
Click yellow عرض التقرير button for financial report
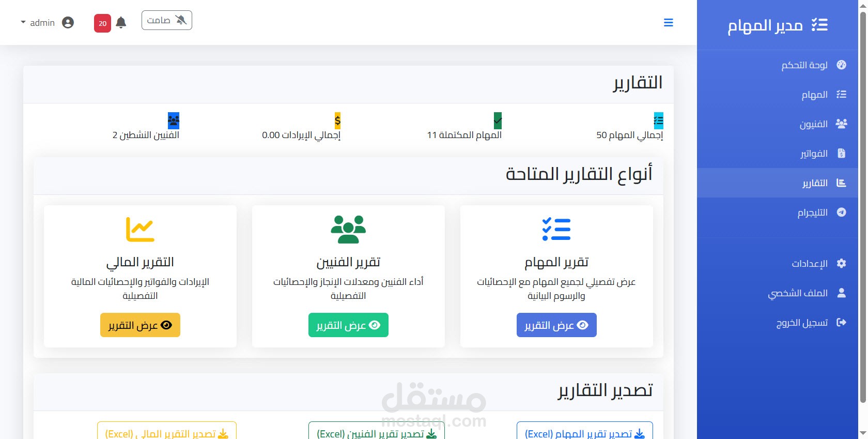(140, 325)
